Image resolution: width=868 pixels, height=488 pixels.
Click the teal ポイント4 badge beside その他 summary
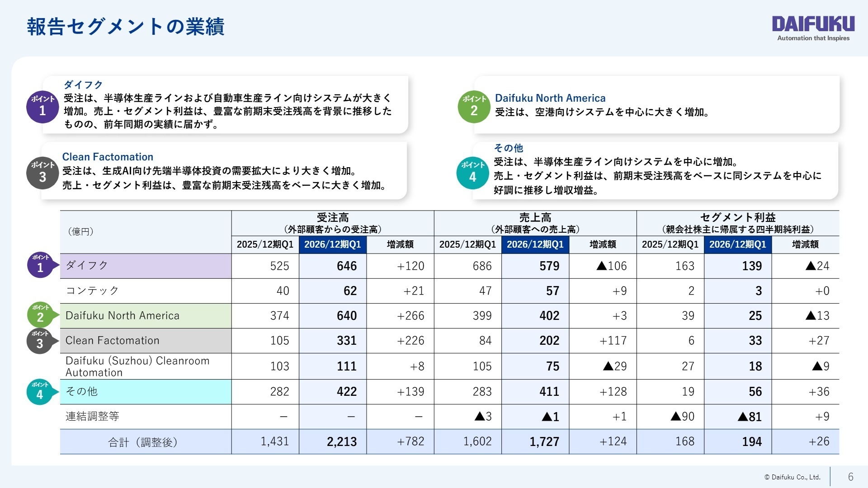pos(472,173)
